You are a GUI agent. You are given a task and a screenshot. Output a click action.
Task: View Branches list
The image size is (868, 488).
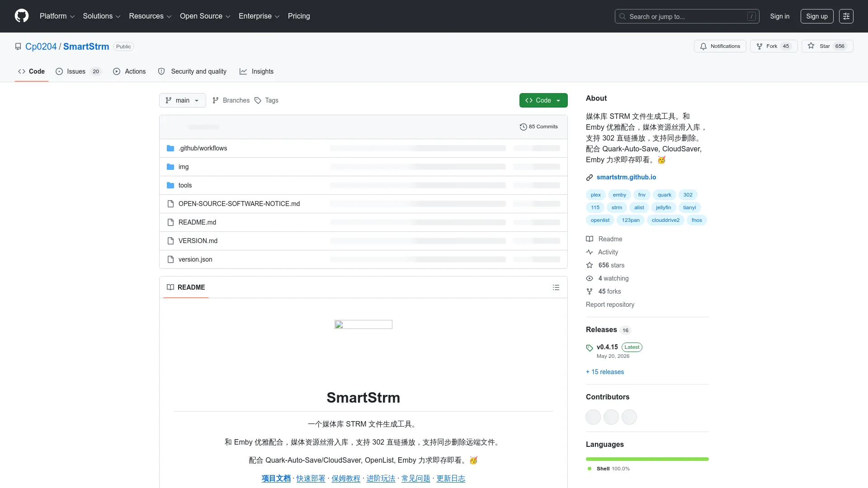point(231,100)
